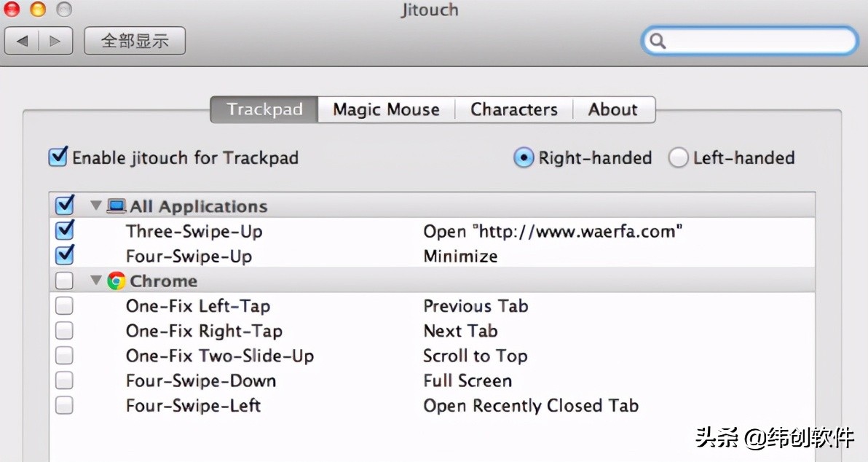The image size is (868, 462).
Task: Select the Left-handed option
Action: (x=678, y=157)
